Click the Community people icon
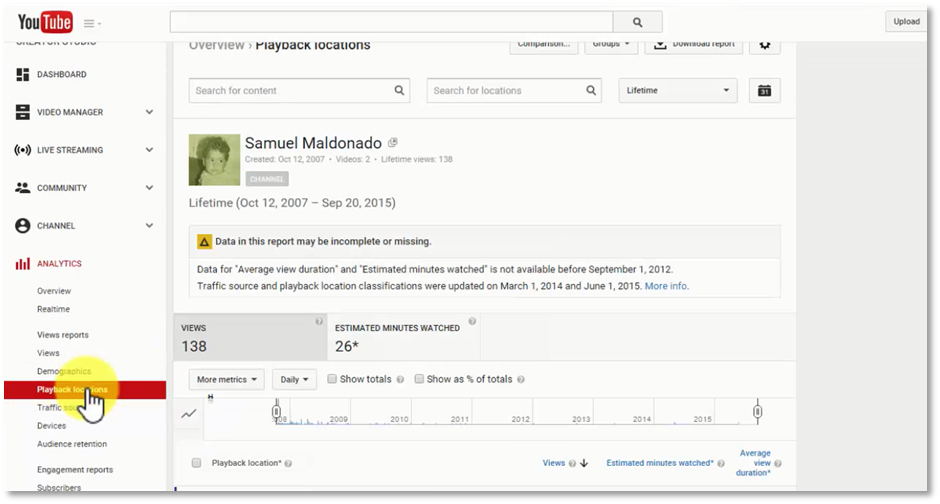Viewport: 940px width, 504px height. [x=23, y=188]
